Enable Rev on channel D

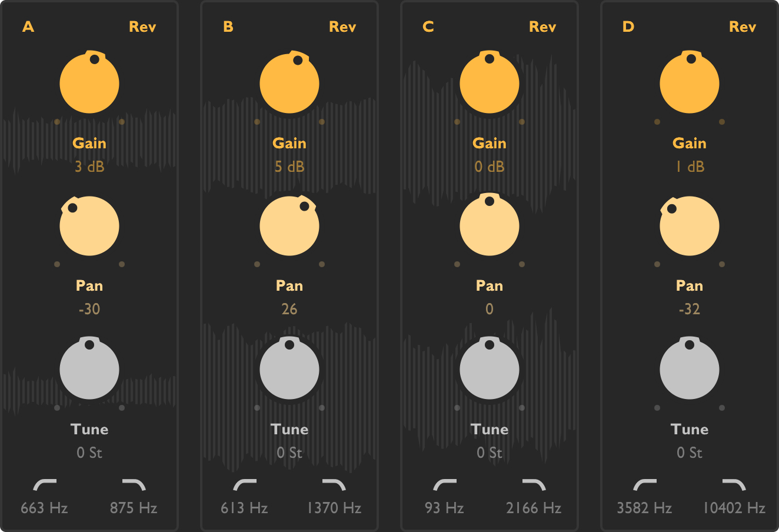(743, 27)
